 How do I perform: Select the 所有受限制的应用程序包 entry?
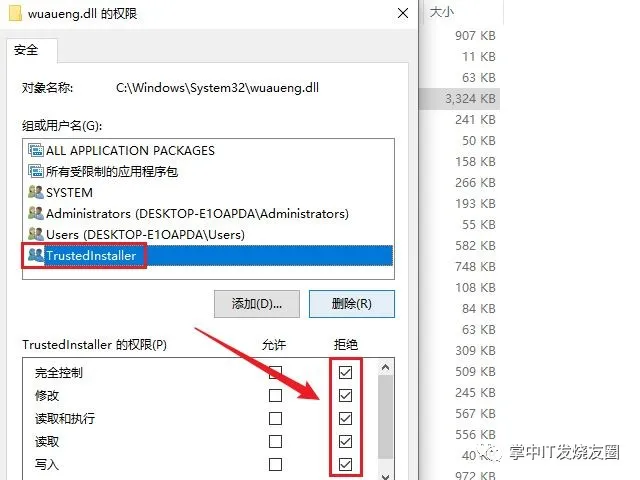tap(208, 171)
